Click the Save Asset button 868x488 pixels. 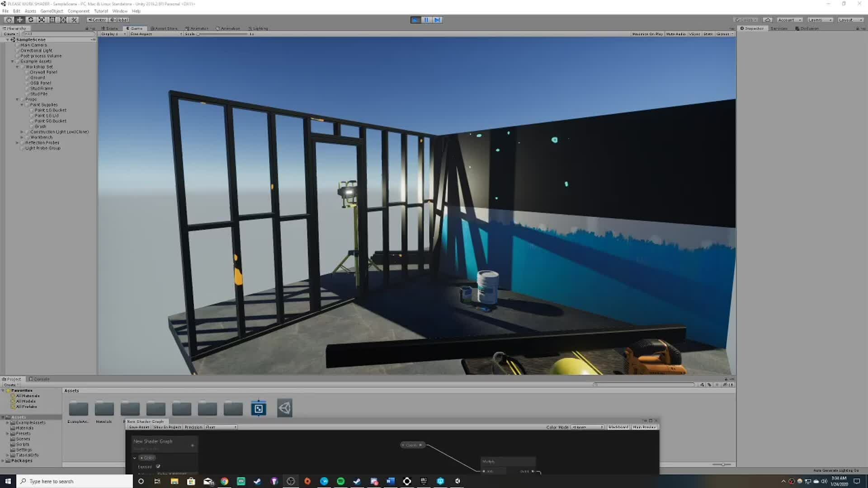pyautogui.click(x=139, y=427)
